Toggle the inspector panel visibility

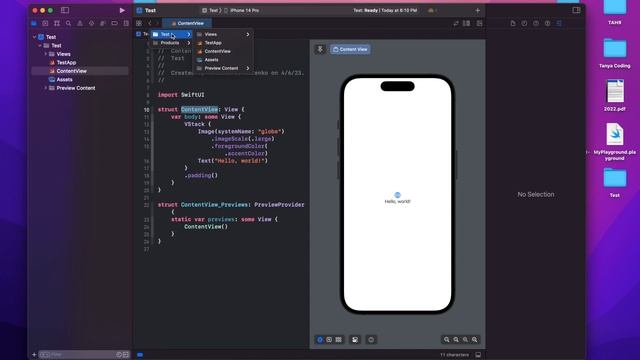576,10
